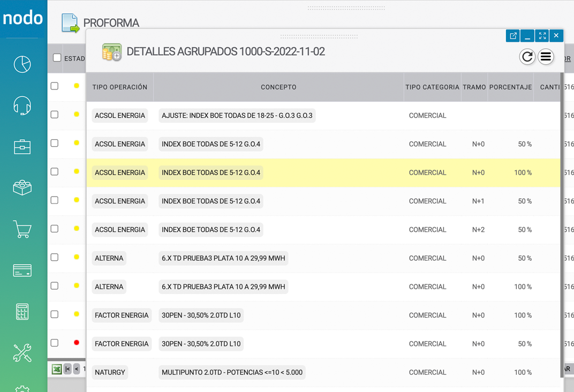This screenshot has height=392, width=574.
Task: Sort by the CONCEPTO column header
Action: 278,87
